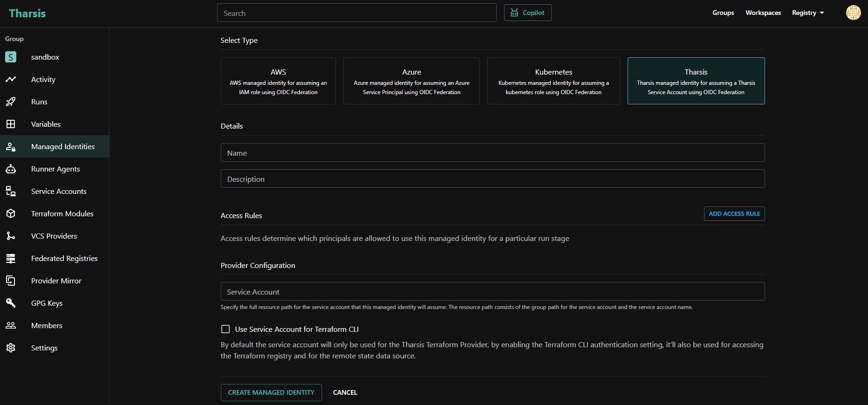
Task: Click the GPG Keys key icon
Action: pos(11,303)
